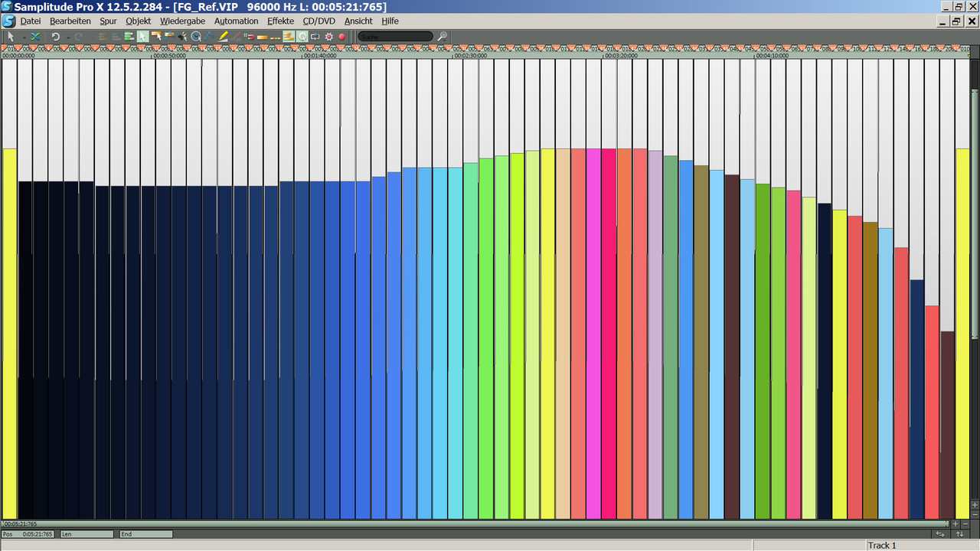
Task: Click the green stacked-tracks toolbar icon
Action: 129,36
